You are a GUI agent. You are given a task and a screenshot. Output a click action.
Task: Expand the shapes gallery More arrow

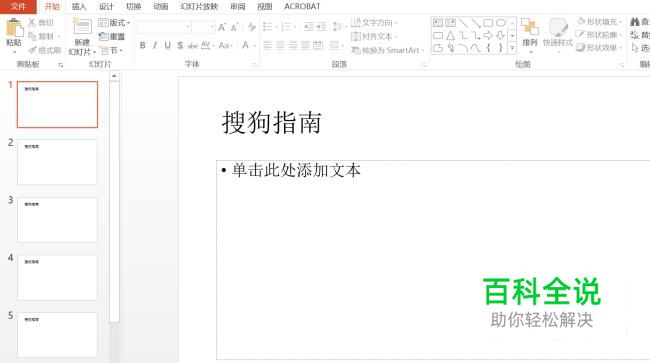click(512, 48)
